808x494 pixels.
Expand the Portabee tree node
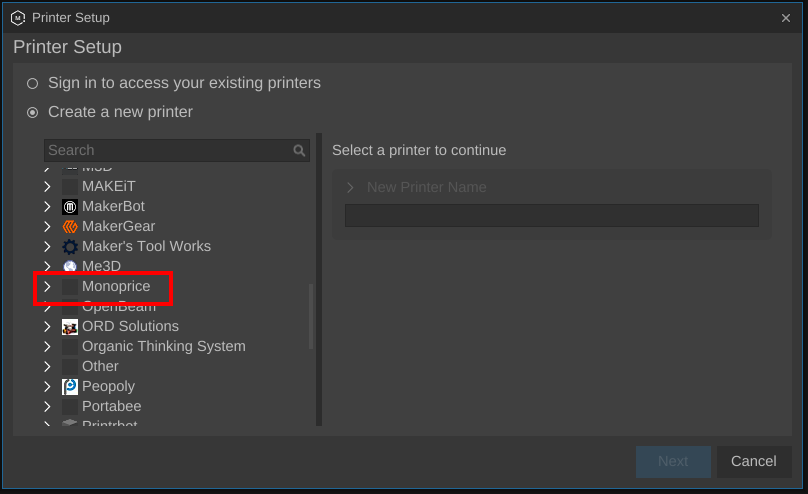point(47,406)
